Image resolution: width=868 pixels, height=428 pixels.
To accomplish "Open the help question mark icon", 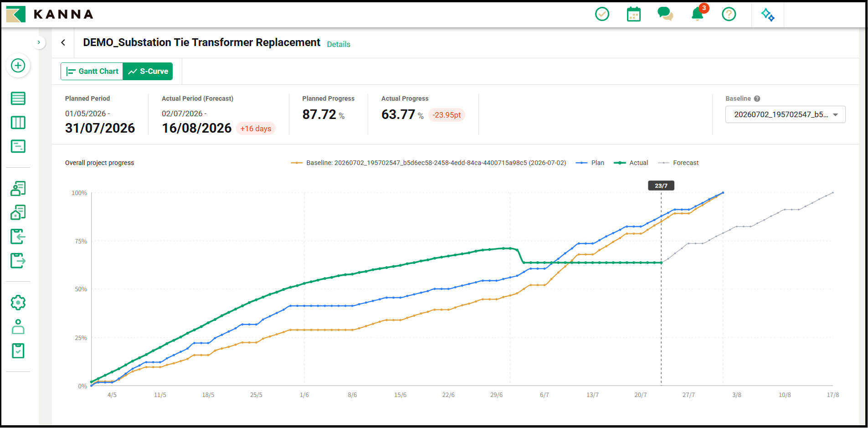I will click(729, 14).
